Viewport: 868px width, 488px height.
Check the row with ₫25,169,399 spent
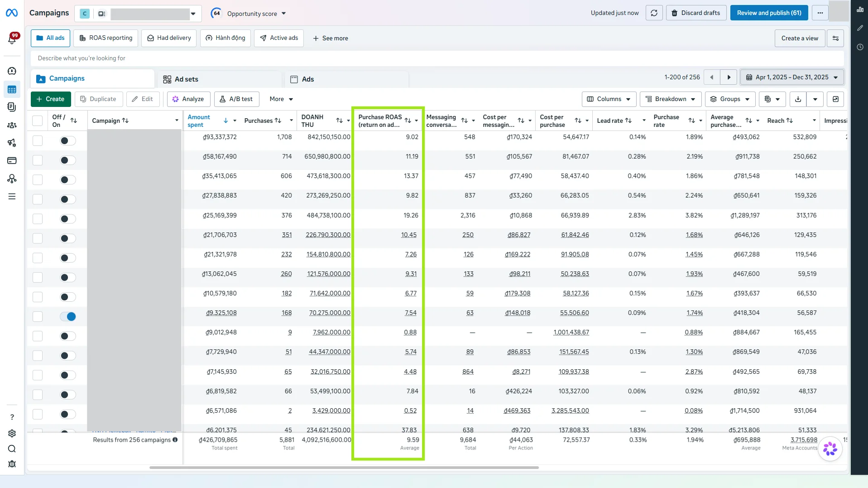point(38,219)
